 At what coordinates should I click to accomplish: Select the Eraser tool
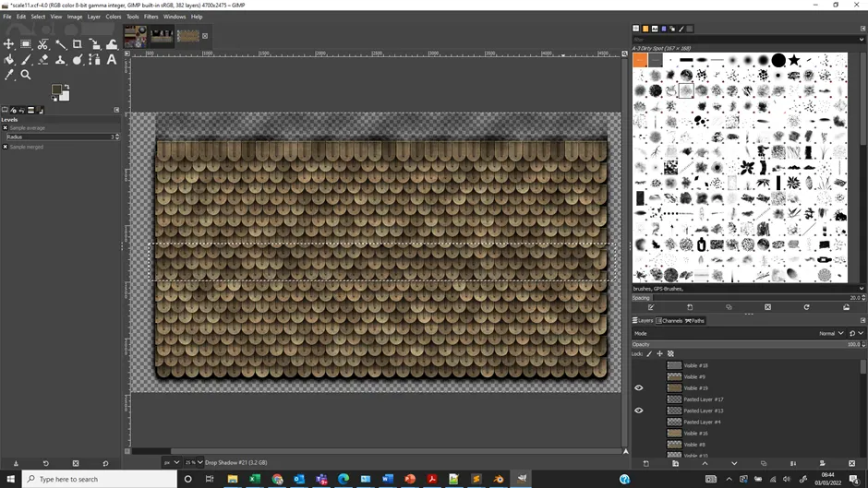(43, 59)
